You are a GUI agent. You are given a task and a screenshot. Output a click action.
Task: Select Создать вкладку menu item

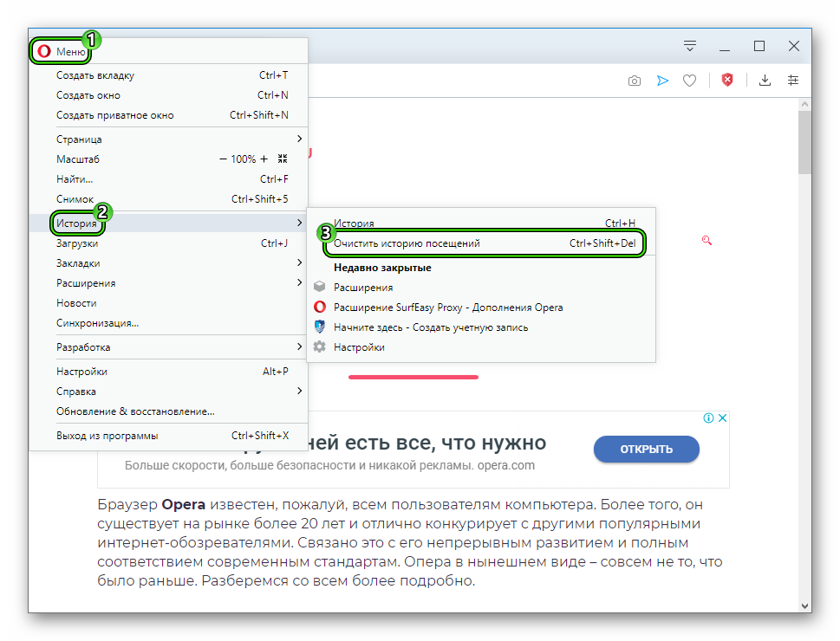click(169, 75)
